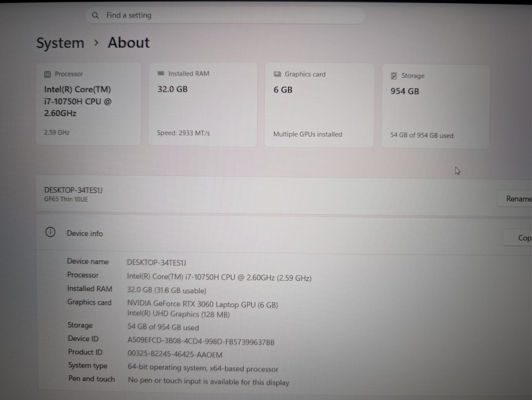Click the Installed RAM card title

click(189, 74)
